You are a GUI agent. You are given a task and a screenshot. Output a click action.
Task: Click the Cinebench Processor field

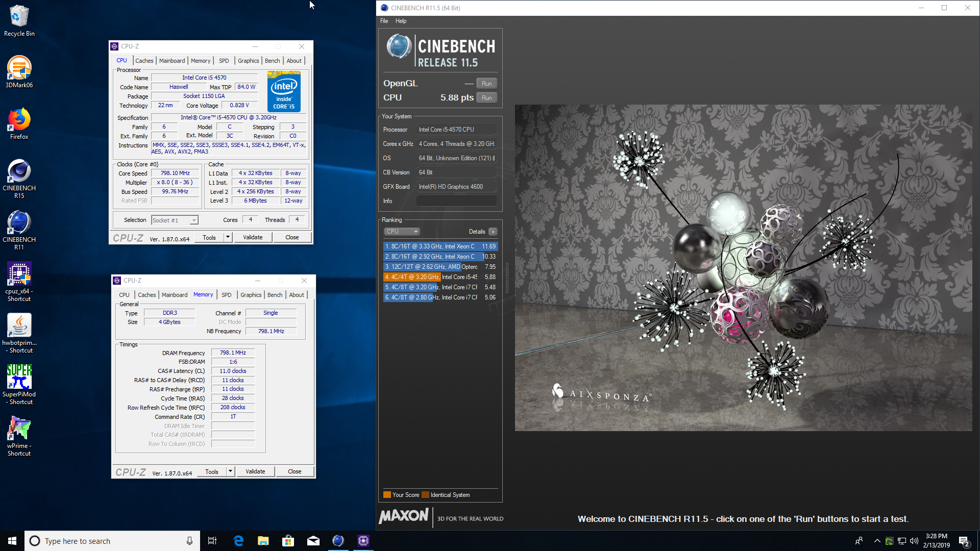[456, 130]
